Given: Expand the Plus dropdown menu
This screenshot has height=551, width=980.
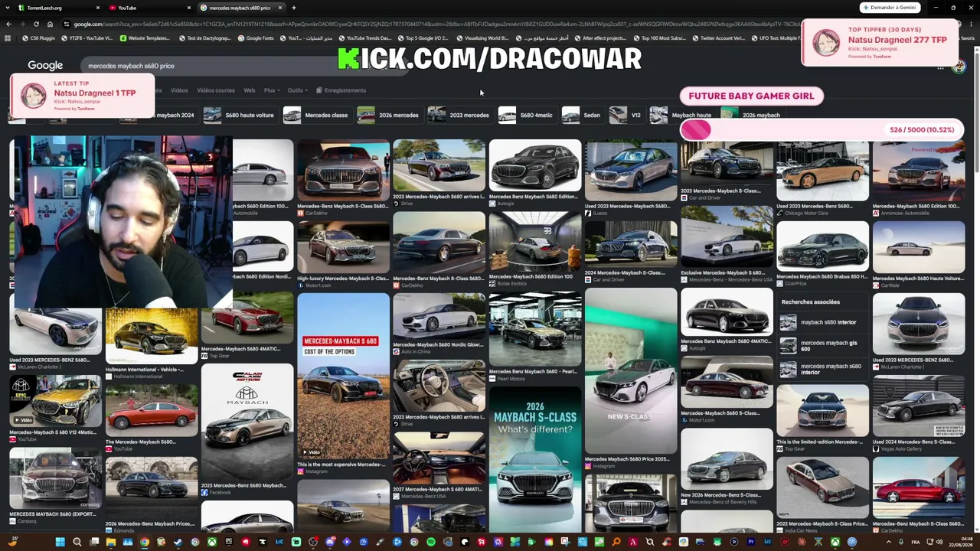Looking at the screenshot, I should [271, 90].
